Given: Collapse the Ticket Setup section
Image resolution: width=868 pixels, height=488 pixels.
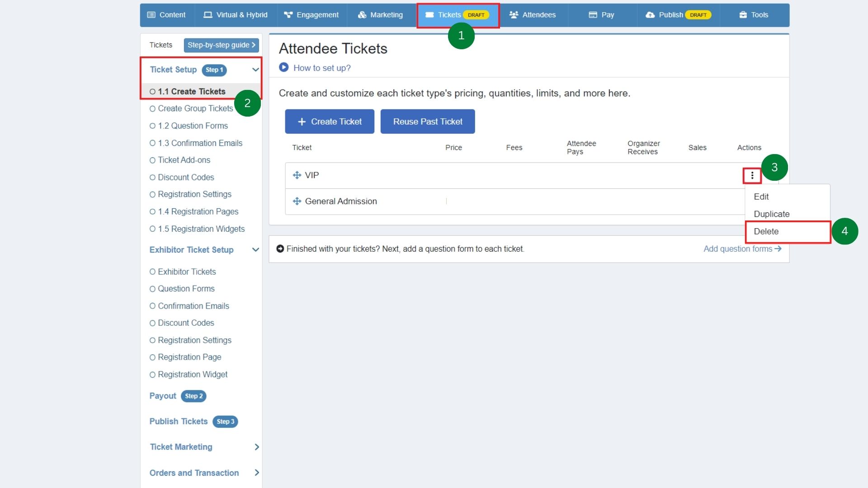Looking at the screenshot, I should pos(256,70).
